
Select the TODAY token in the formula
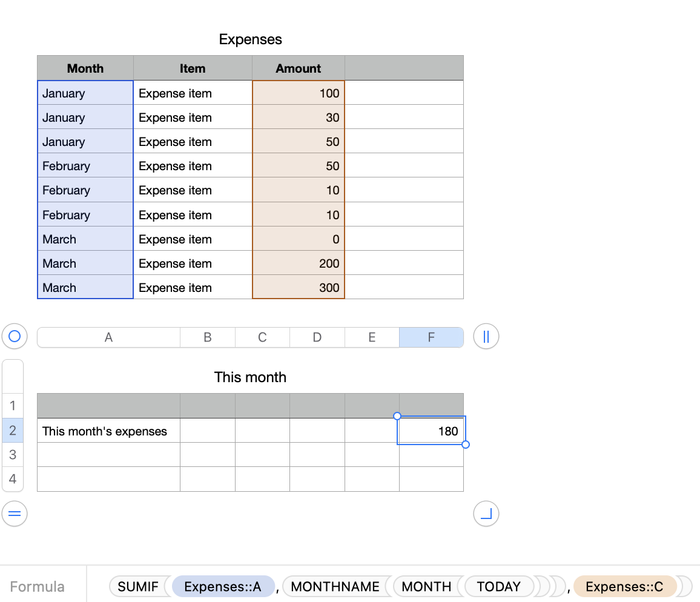point(498,586)
